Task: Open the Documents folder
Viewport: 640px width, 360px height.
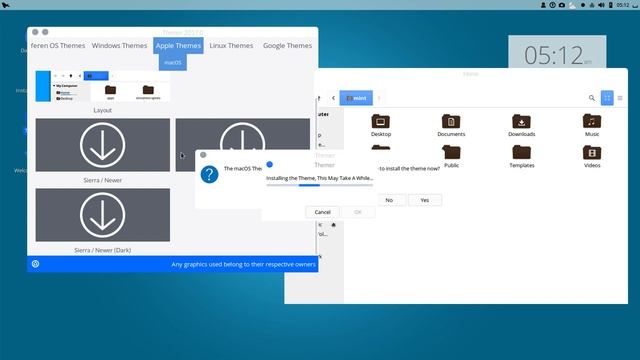Action: (451, 125)
